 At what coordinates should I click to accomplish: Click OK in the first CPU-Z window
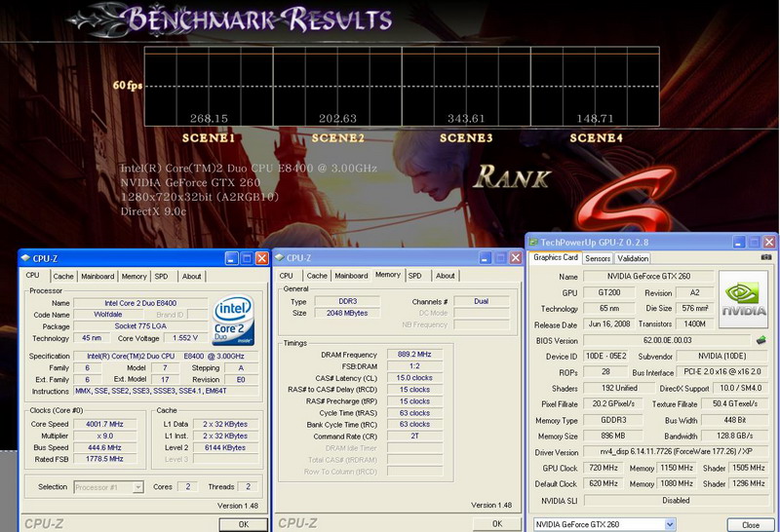click(x=243, y=524)
